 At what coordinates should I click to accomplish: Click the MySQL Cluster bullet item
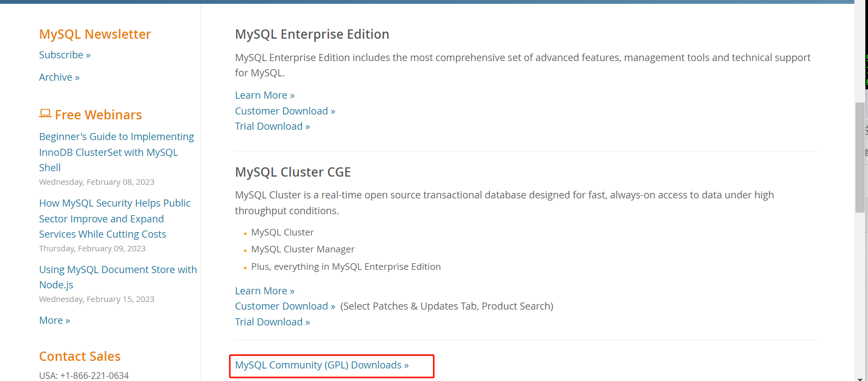tap(282, 232)
